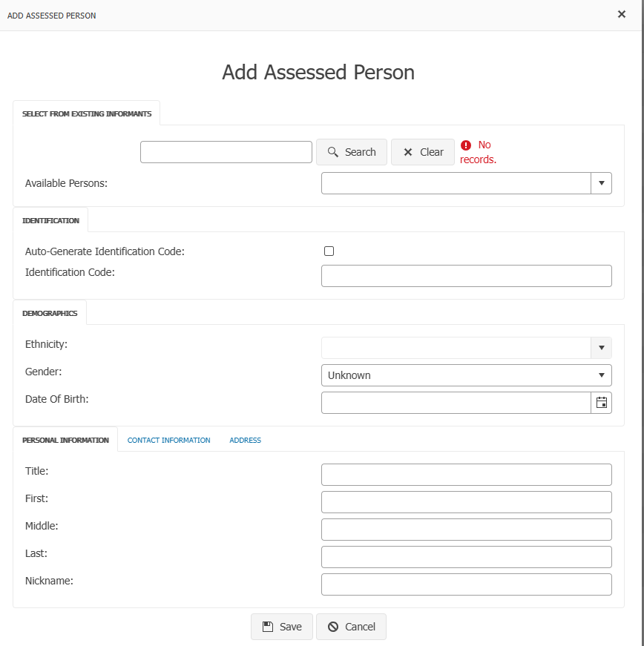Save the assessed person record
Image resolution: width=644 pixels, height=646 pixels.
(x=282, y=627)
